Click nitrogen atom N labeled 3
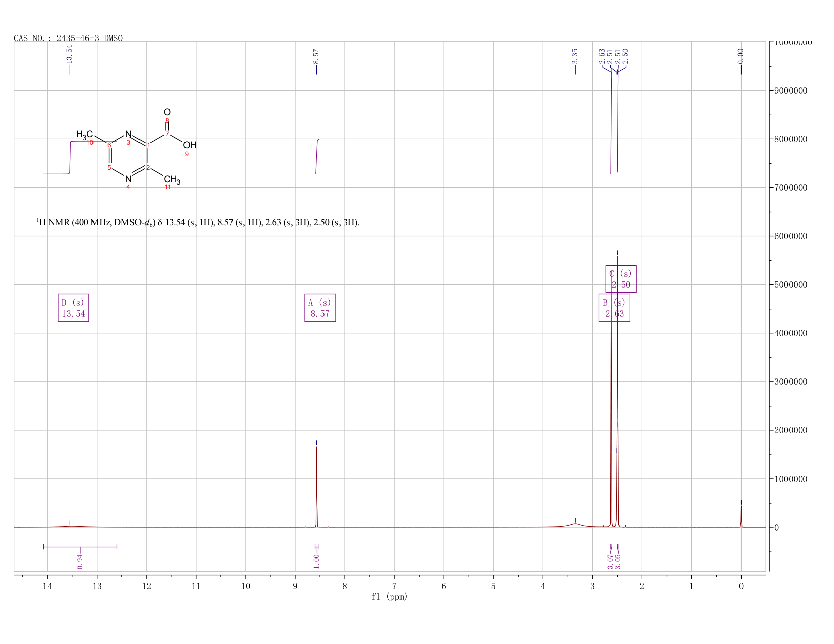The width and height of the screenshot is (834, 644). tap(128, 134)
